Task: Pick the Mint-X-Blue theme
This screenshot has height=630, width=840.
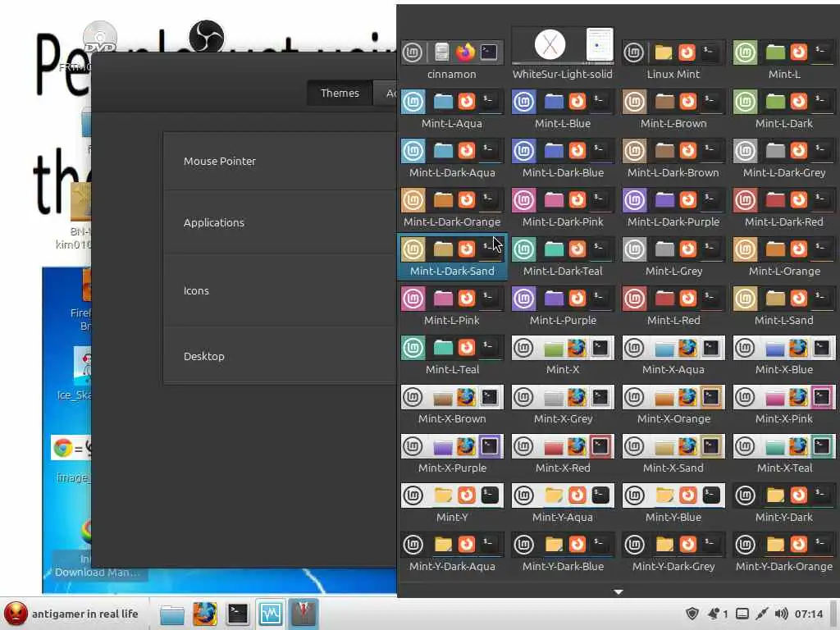Action: pos(784,348)
